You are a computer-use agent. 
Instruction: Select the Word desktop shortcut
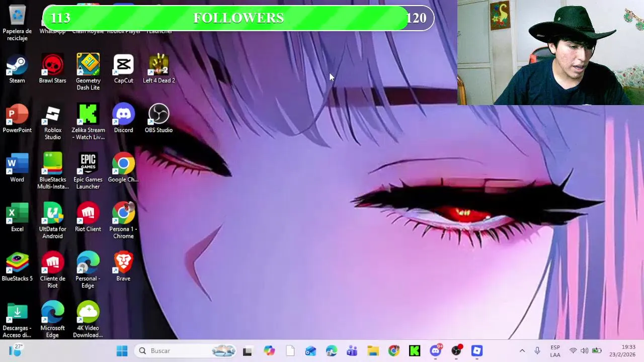17,168
